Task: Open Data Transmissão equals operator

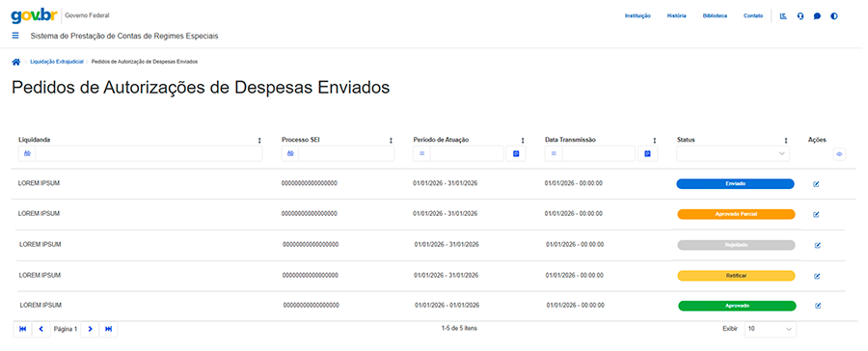Action: (554, 153)
